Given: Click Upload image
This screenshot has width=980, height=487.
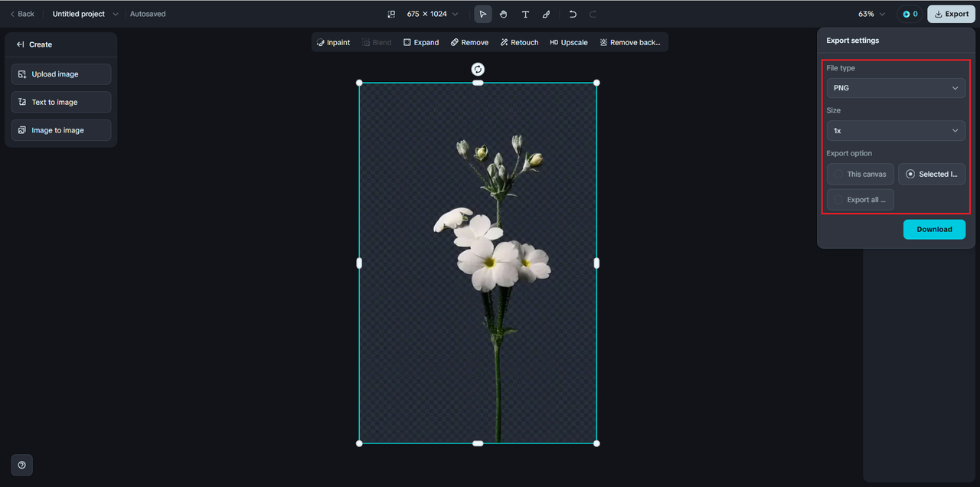Looking at the screenshot, I should point(61,74).
